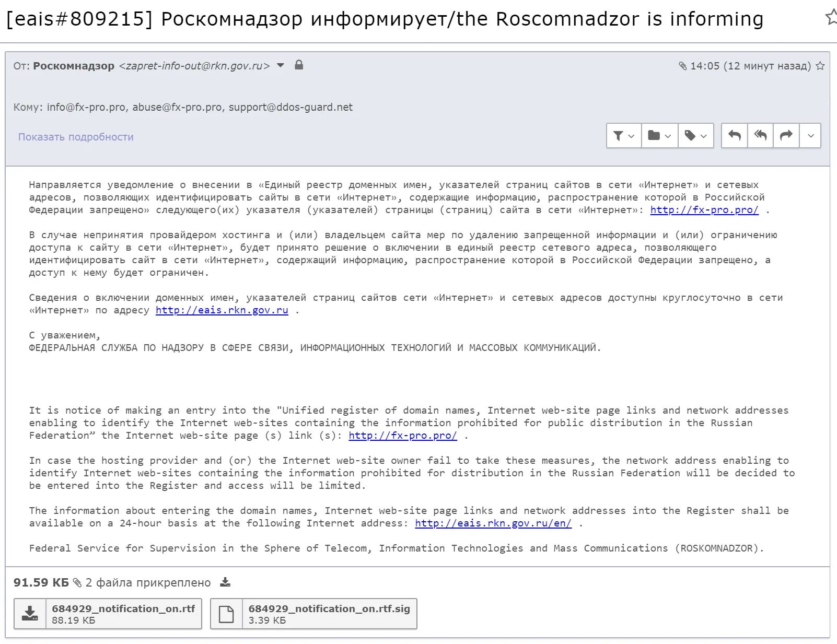Click the email subject title
The image size is (837, 644).
pyautogui.click(x=385, y=19)
